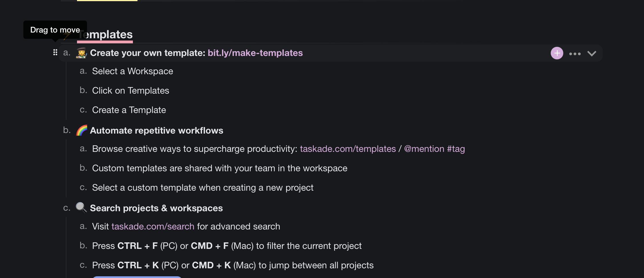Click the Custom templates are shared line
This screenshot has width=644, height=278.
coord(220,168)
